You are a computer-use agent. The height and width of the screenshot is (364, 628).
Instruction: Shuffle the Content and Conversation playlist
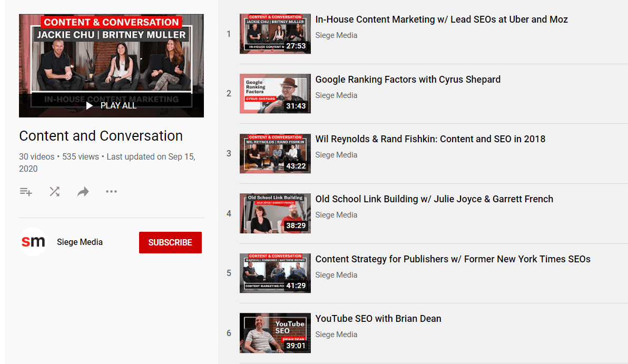tap(54, 192)
